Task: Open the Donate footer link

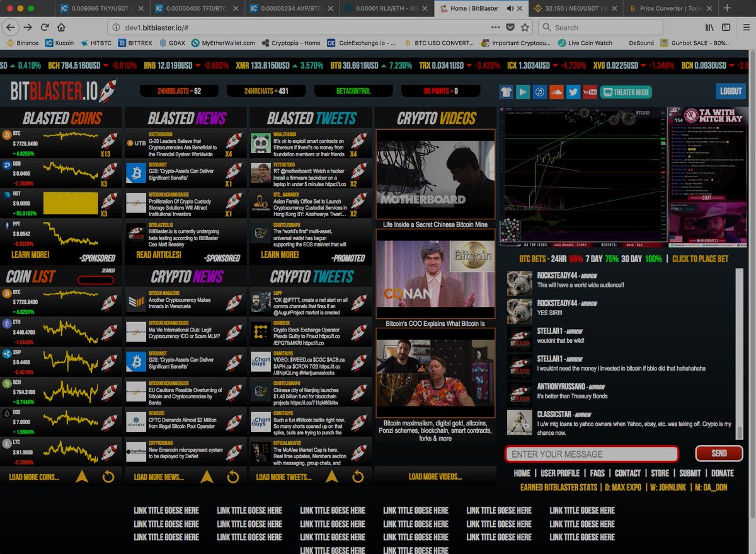Action: pos(722,473)
